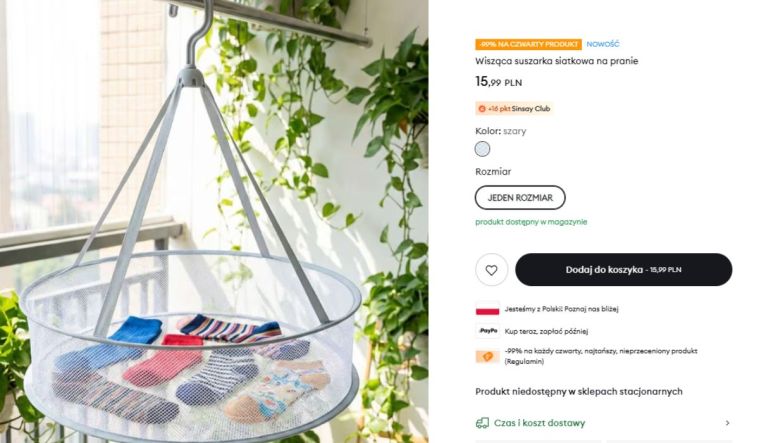The image size is (759, 443).
Task: Expand Czas i koszt dostawy section
Action: [540, 423]
